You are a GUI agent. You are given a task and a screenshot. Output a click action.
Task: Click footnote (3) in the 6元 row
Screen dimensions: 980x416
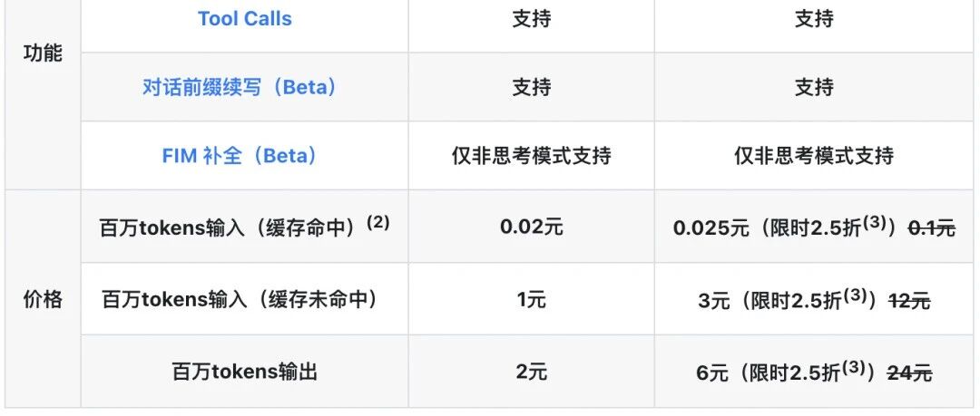(852, 367)
